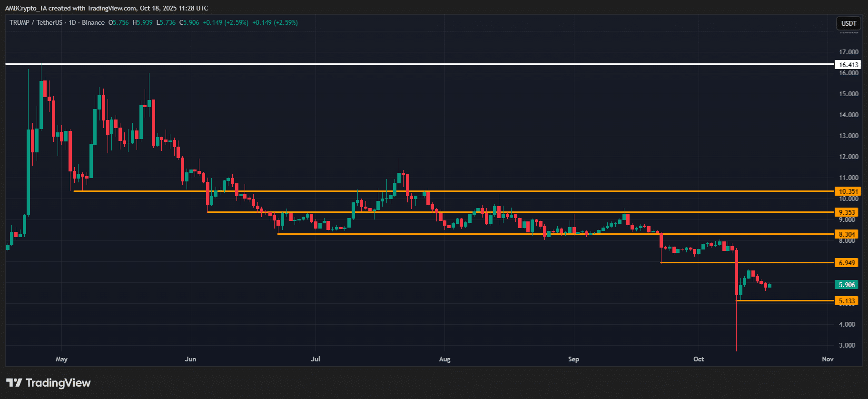Click the TRUMP / TetherUS symbol title
The image size is (868, 399).
pos(36,22)
